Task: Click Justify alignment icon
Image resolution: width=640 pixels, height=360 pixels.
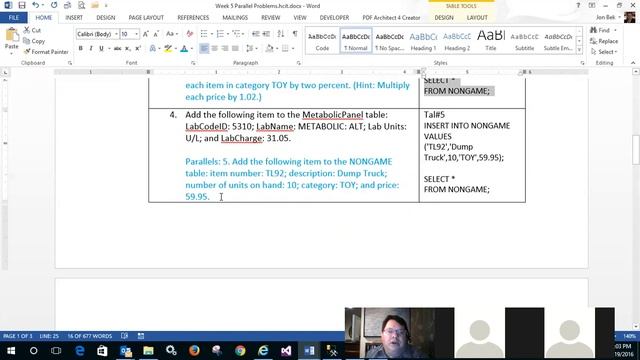Action: 235,49
